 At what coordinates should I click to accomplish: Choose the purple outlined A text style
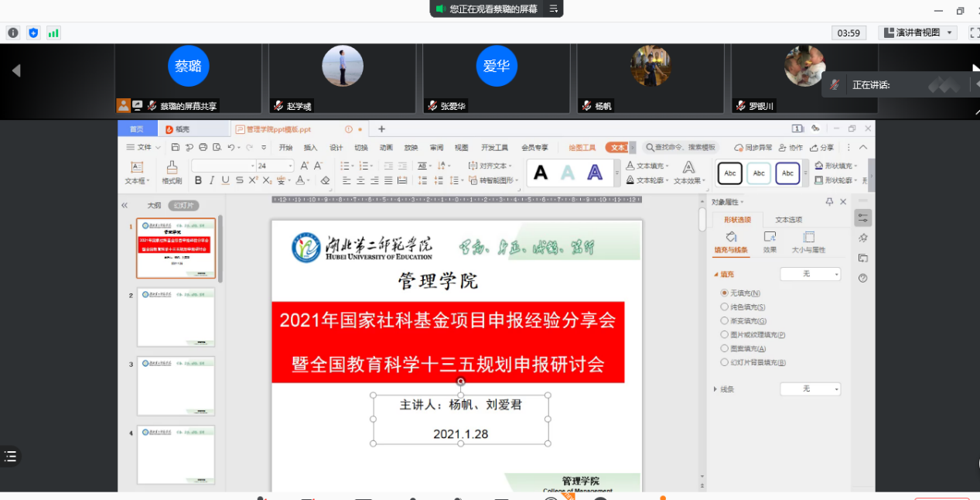click(x=594, y=173)
